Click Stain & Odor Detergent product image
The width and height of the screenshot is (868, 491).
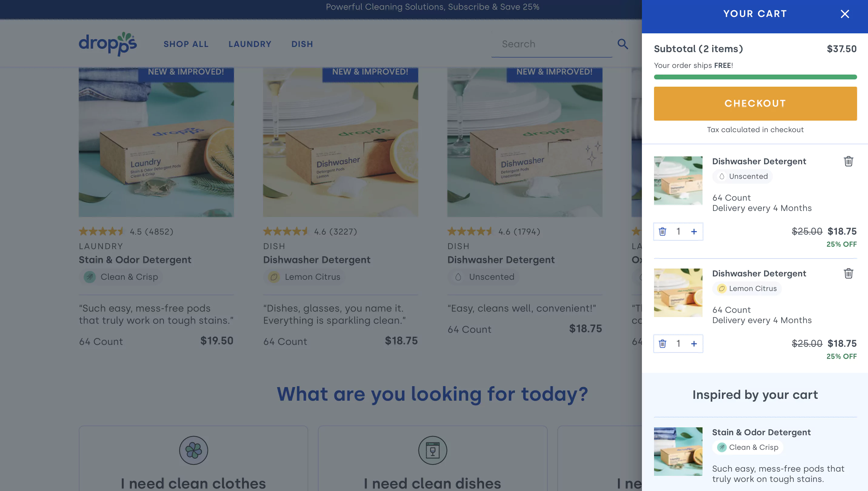[x=156, y=142]
